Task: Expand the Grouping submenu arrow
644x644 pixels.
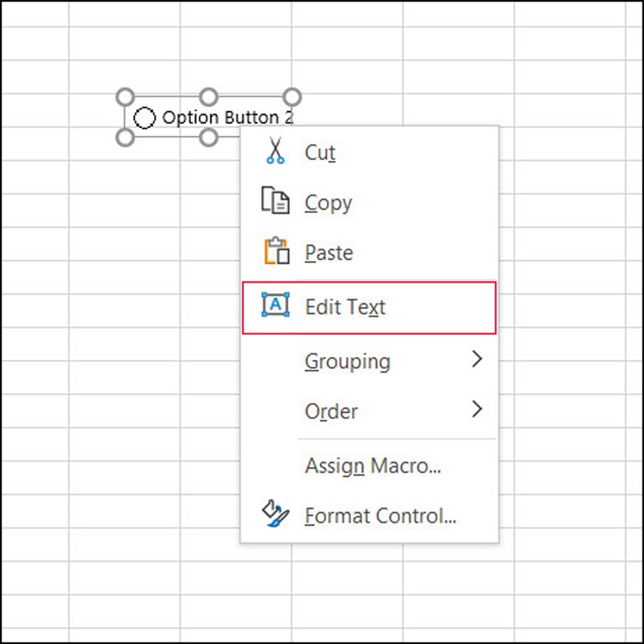Action: [477, 361]
